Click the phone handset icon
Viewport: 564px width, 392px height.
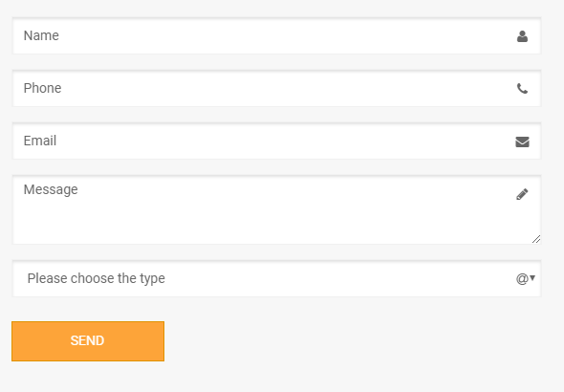522,89
